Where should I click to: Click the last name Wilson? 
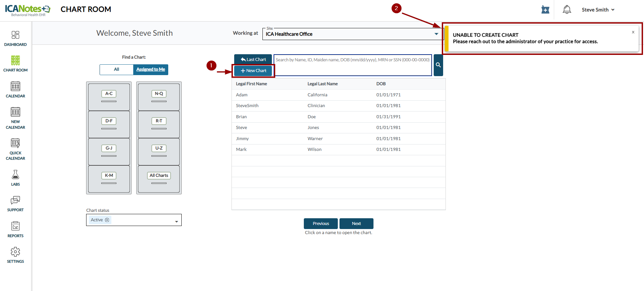315,150
